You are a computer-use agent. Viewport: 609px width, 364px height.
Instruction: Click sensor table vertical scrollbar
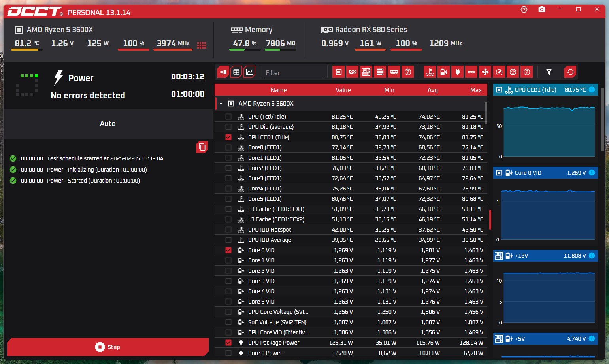[x=486, y=113]
